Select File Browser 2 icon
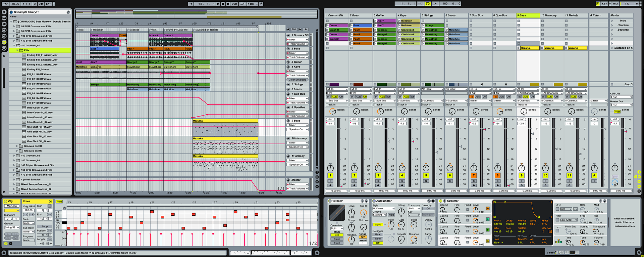This screenshot has width=644, height=257. tap(4, 36)
